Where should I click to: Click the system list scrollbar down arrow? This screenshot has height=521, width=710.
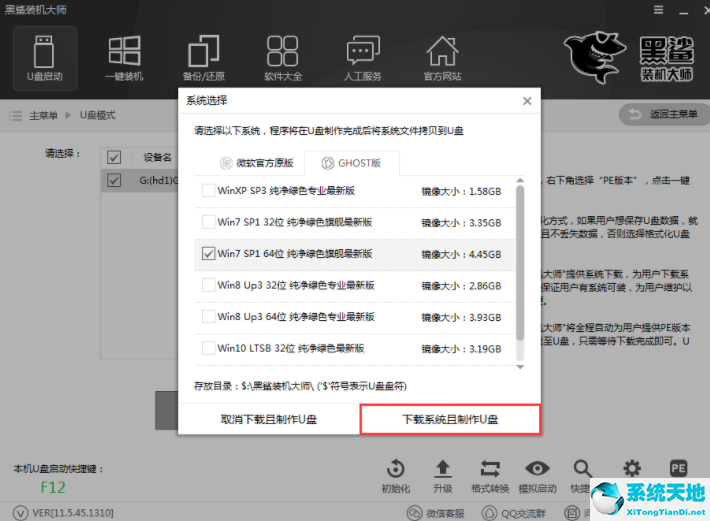coord(520,367)
